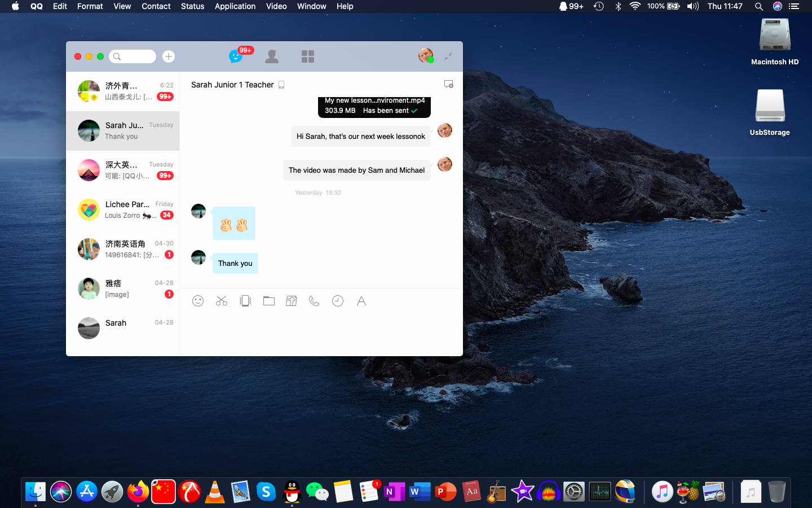
Task: Open the apps grid tab
Action: (308, 56)
